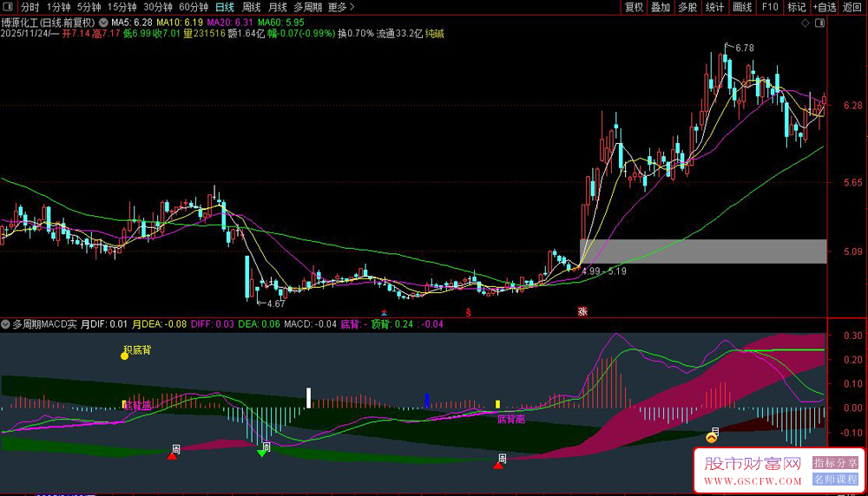Click the 顶背: 0.24 value
This screenshot has height=496, width=868.
pos(392,324)
